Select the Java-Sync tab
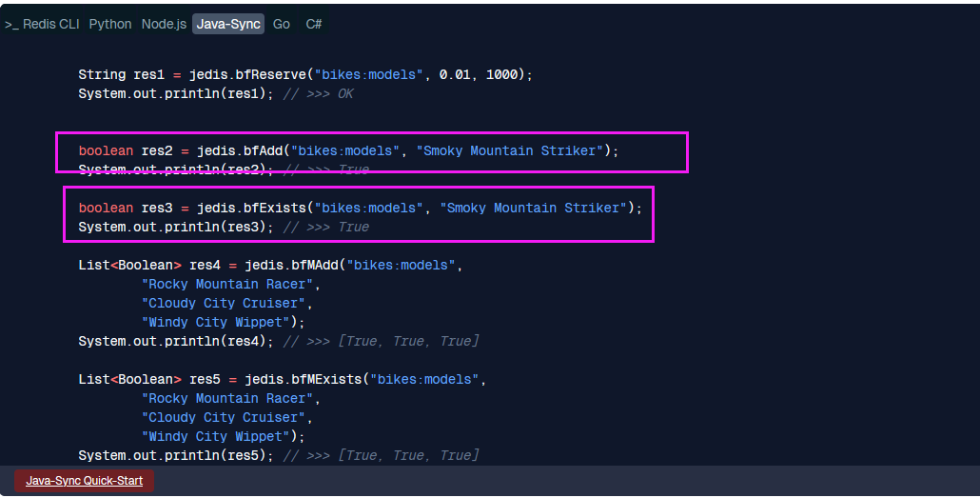This screenshot has height=498, width=980. point(228,24)
